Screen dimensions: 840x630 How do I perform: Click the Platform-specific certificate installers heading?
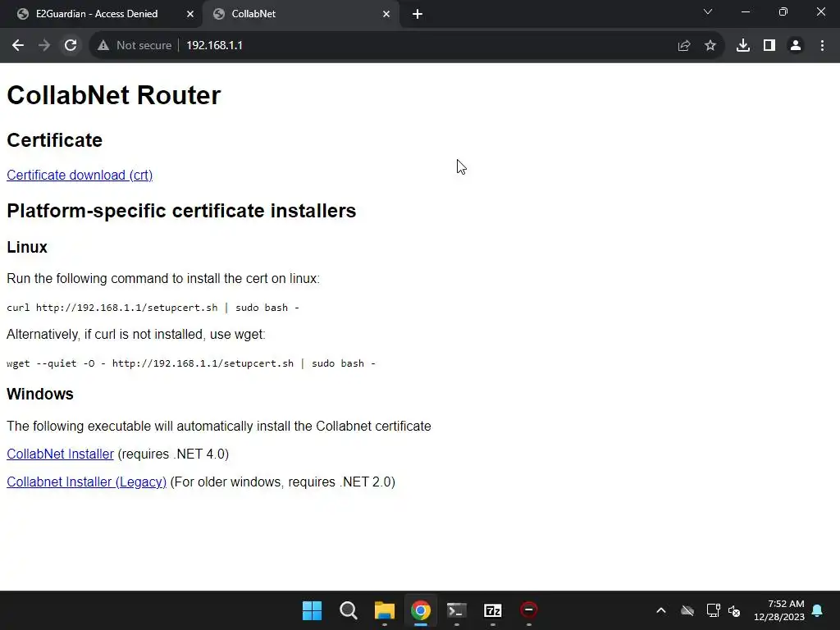(181, 211)
